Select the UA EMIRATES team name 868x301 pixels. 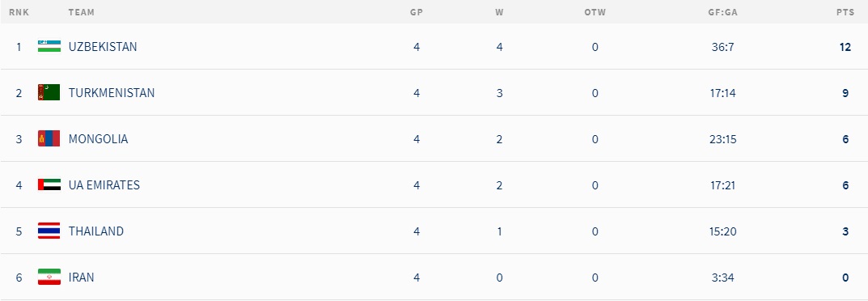tap(104, 184)
